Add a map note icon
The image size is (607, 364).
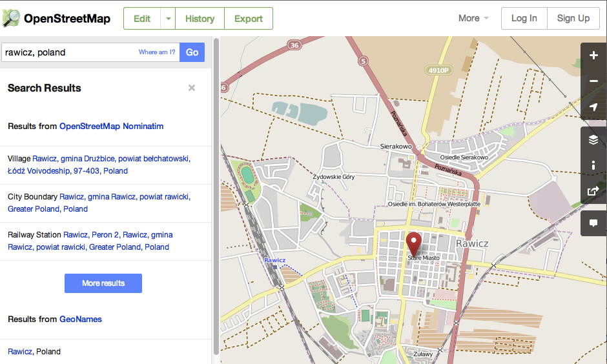tap(593, 223)
